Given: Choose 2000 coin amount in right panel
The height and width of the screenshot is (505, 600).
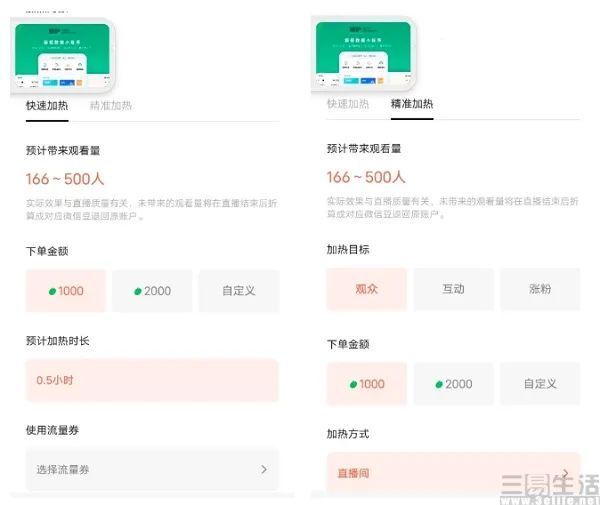Looking at the screenshot, I should point(453,384).
